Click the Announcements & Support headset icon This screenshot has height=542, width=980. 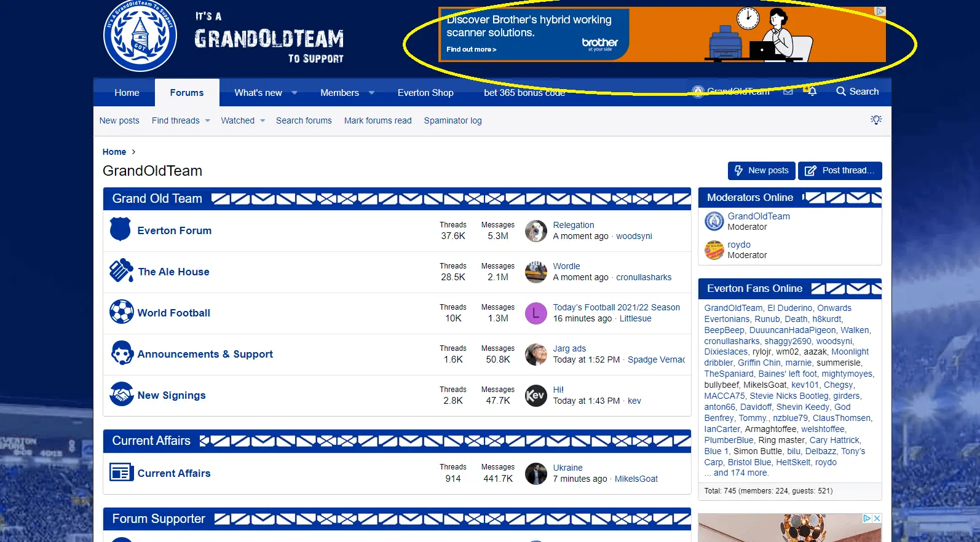[121, 353]
